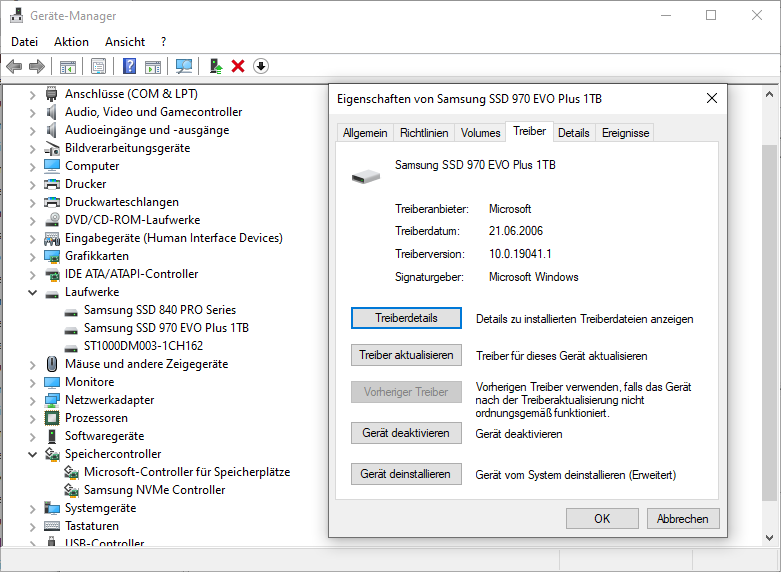This screenshot has height=572, width=781.
Task: Select Samsung SSD 970 EVO Plus 1TB in tree
Action: [x=166, y=328]
